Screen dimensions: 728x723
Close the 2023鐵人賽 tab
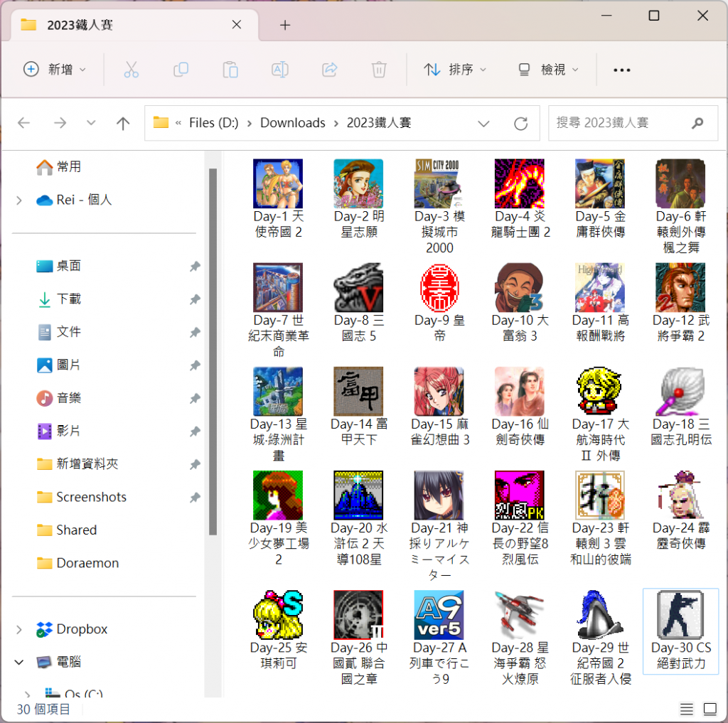coord(236,25)
